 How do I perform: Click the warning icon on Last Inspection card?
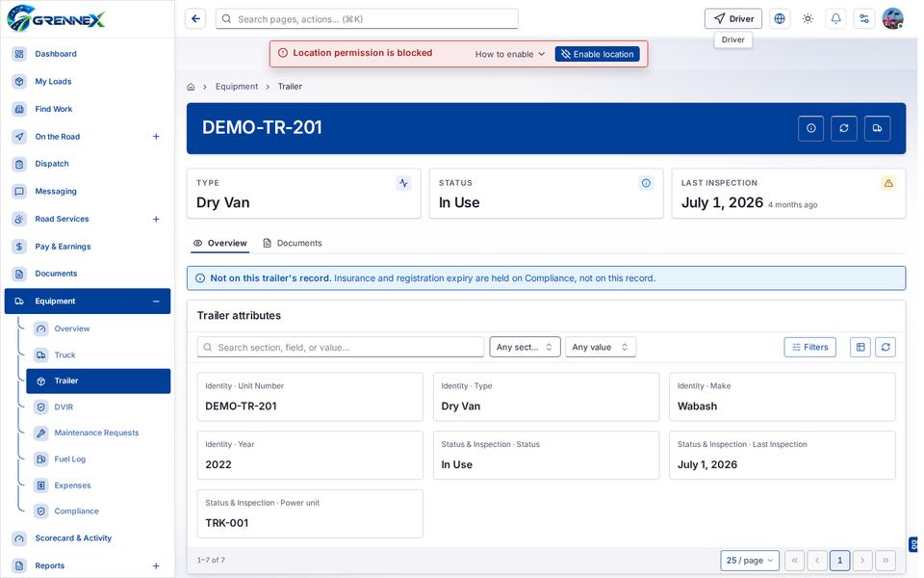(888, 183)
